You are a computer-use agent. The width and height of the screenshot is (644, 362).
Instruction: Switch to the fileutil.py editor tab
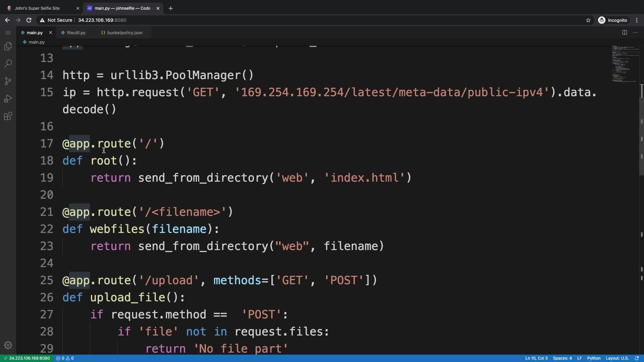(76, 33)
